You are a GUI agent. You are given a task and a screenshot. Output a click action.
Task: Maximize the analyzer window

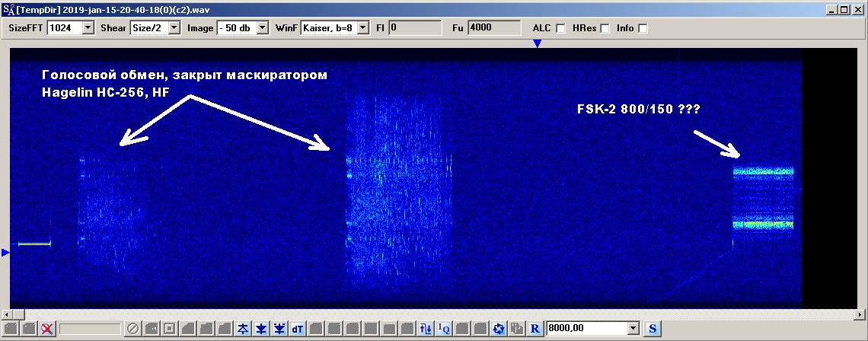pos(843,9)
